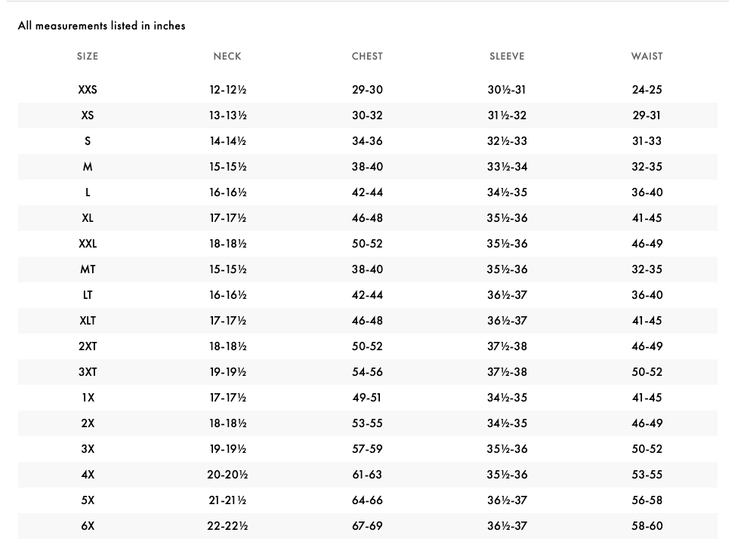The image size is (744, 560).
Task: Click waist value 58-60 in 6X row
Action: (647, 526)
